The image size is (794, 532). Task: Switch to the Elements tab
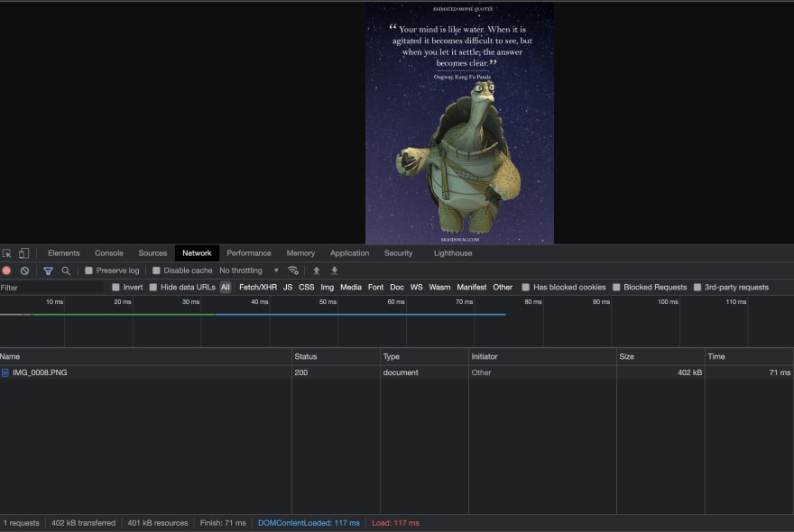pyautogui.click(x=64, y=253)
